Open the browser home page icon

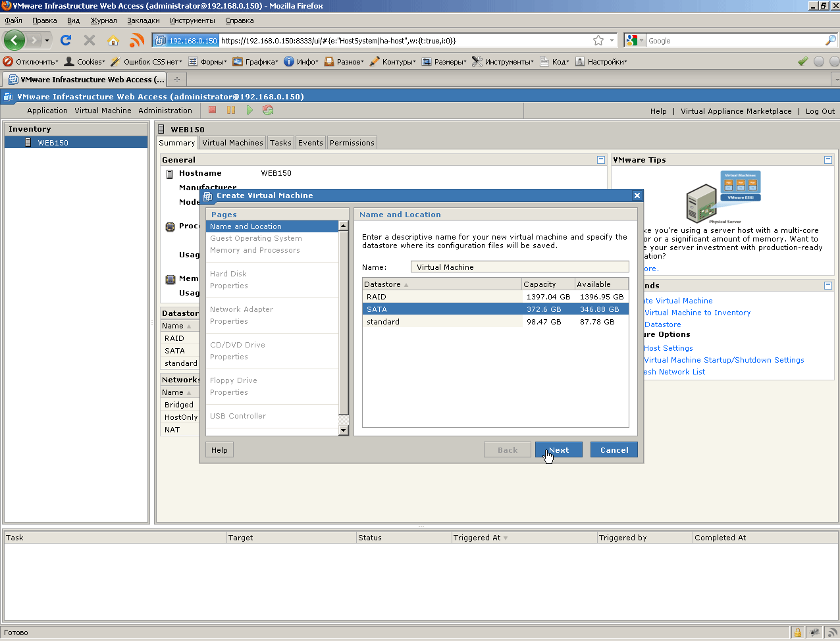click(113, 40)
